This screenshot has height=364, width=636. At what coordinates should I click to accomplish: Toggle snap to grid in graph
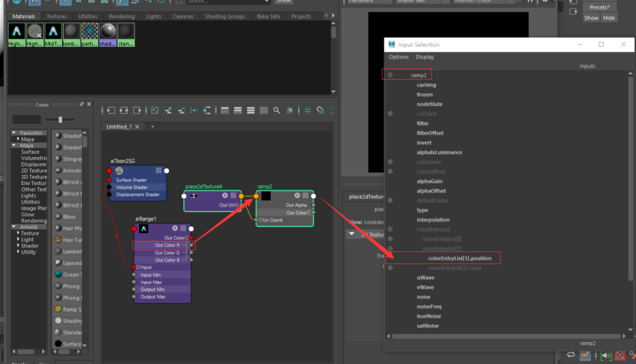coord(320,110)
